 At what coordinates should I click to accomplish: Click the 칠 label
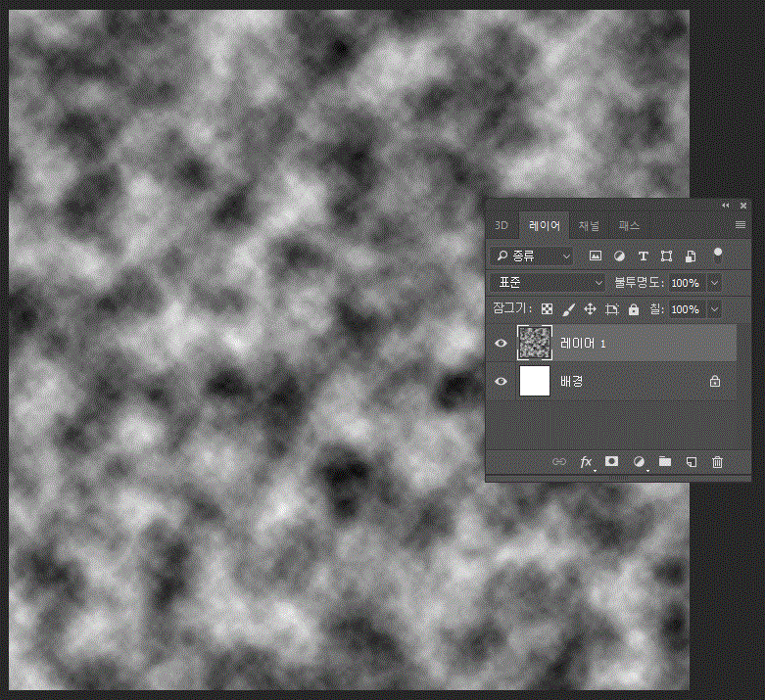[x=656, y=308]
